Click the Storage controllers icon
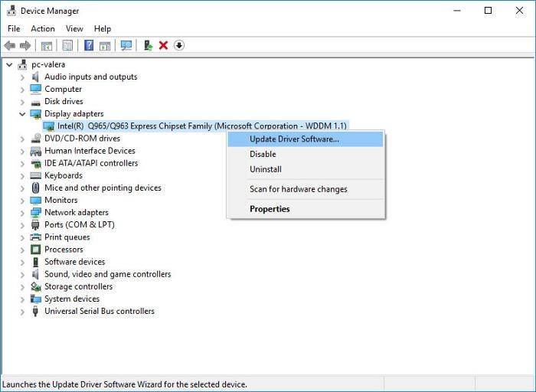536x392 pixels. (36, 286)
